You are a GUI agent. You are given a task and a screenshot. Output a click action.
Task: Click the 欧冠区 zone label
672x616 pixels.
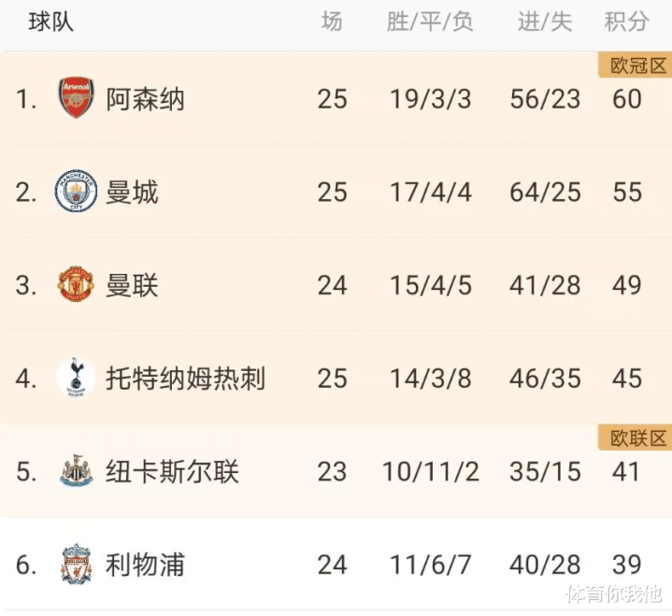(635, 64)
